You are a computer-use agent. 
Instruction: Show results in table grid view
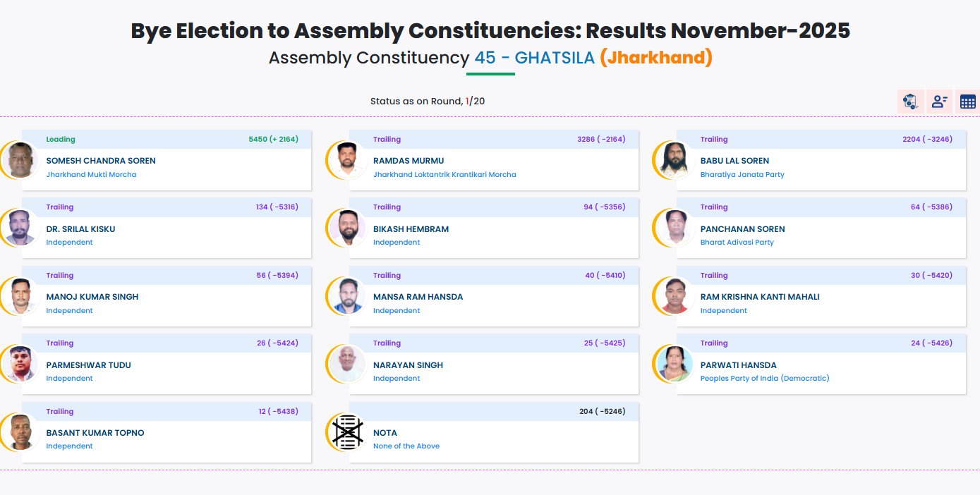point(967,102)
